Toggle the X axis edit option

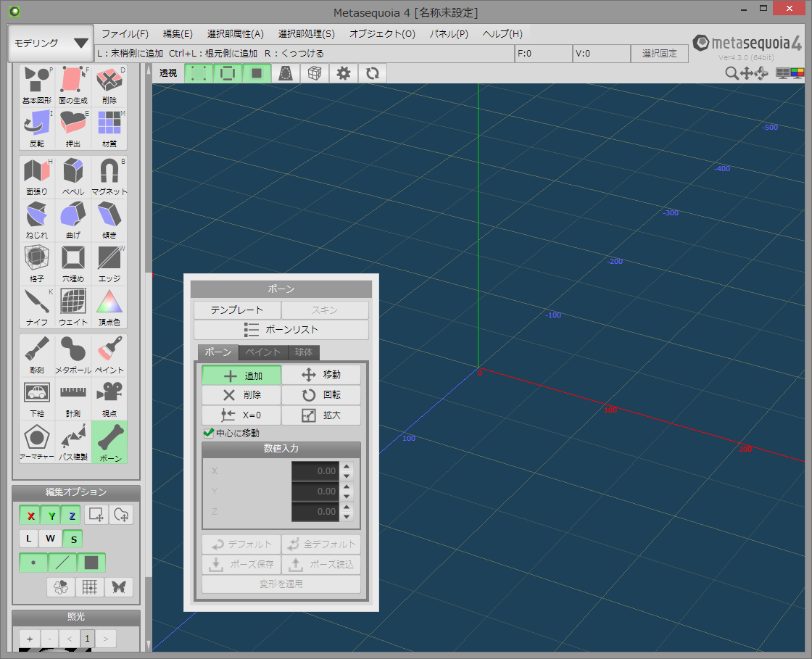[29, 515]
